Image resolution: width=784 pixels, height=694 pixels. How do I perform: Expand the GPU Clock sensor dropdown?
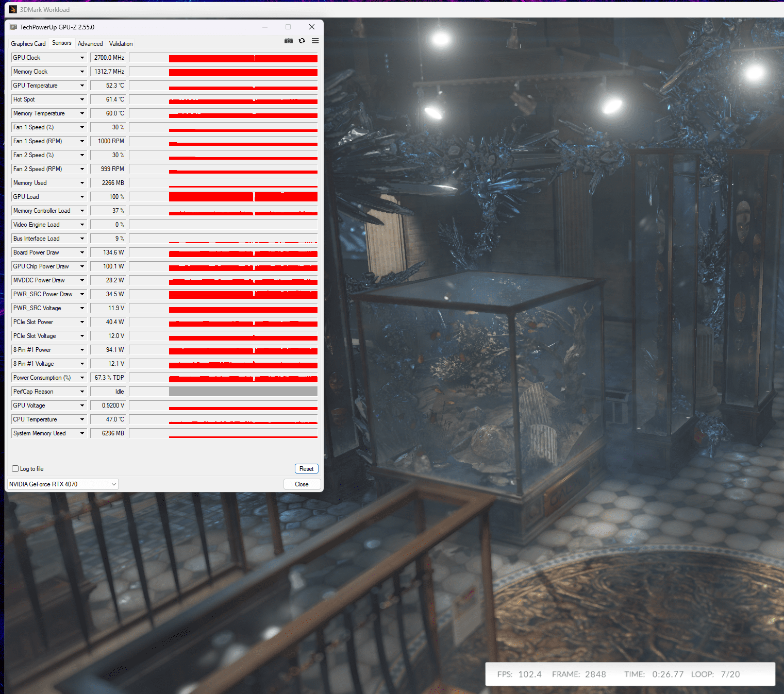point(82,58)
